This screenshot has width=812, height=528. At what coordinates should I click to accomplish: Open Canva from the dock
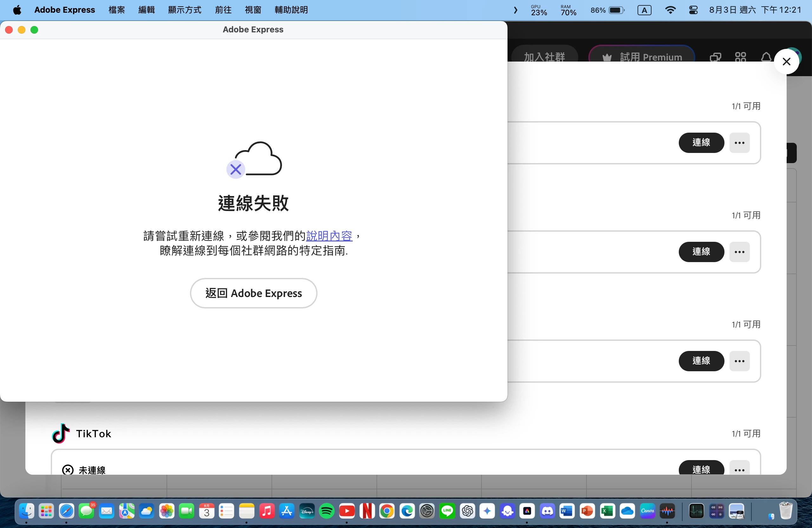click(x=647, y=511)
